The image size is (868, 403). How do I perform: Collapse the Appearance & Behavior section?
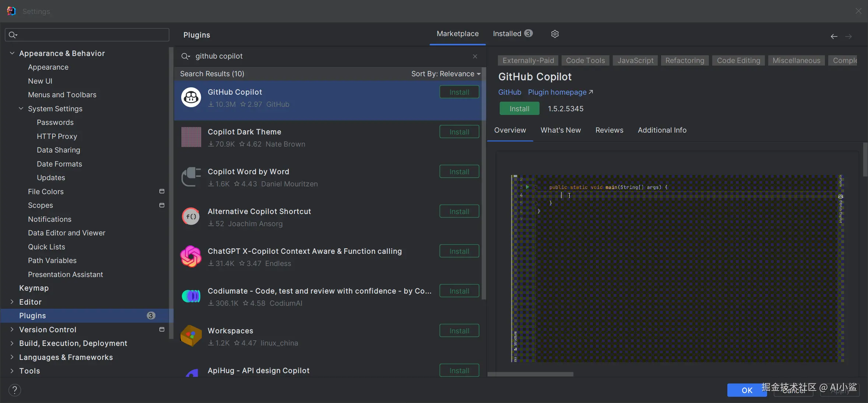coord(12,53)
